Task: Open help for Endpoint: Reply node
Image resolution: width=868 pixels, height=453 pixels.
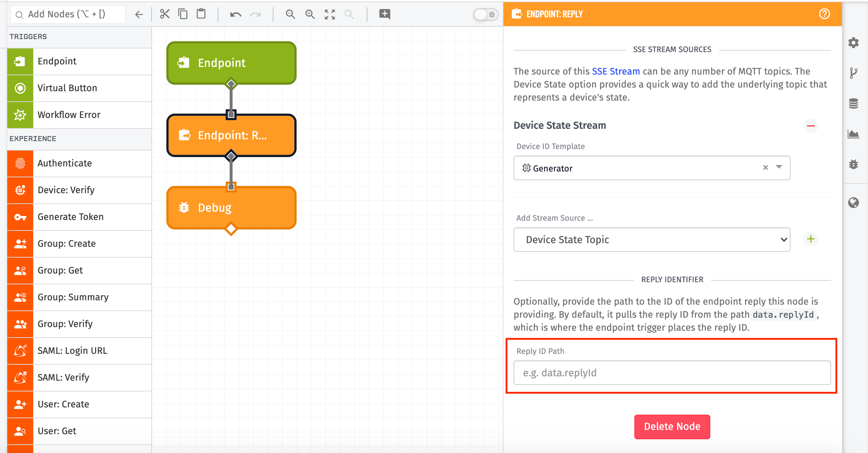Action: 824,14
